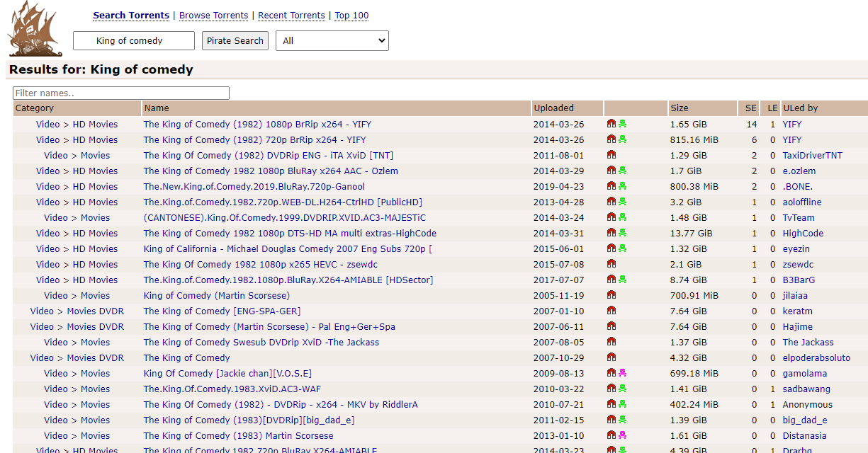Sort by the ULed by column header
The image size is (868, 453).
(x=800, y=108)
